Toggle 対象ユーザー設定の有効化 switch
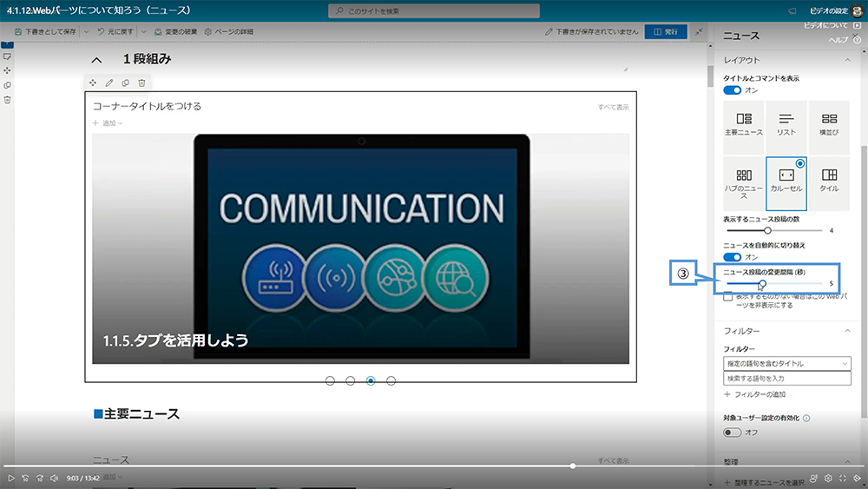The image size is (868, 489). click(x=732, y=433)
